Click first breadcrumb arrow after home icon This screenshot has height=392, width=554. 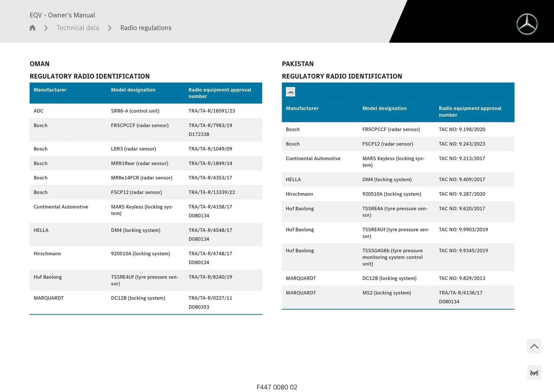tap(46, 28)
